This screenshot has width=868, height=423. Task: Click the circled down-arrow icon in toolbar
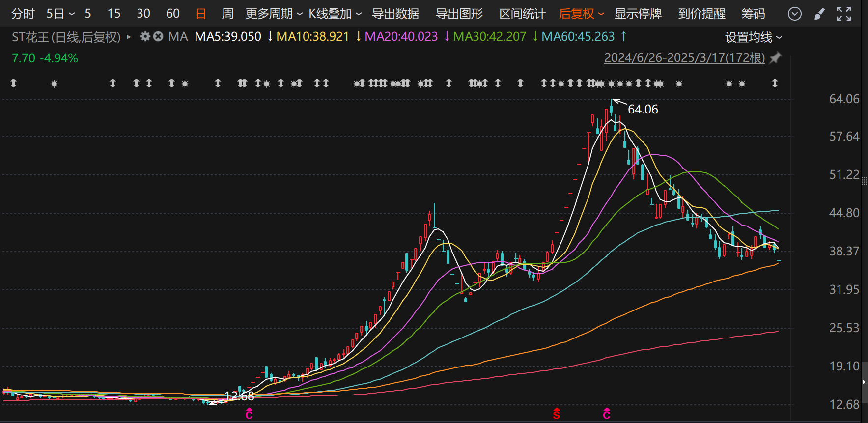[794, 14]
